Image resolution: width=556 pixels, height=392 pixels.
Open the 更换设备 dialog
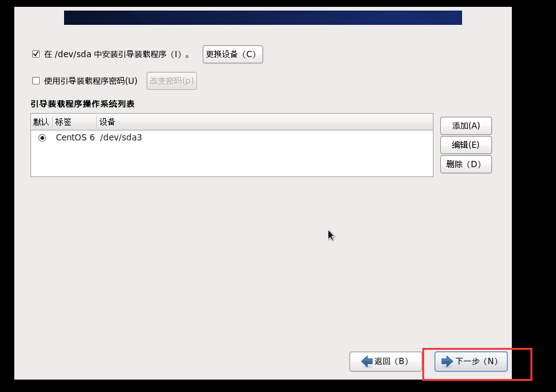[x=232, y=54]
